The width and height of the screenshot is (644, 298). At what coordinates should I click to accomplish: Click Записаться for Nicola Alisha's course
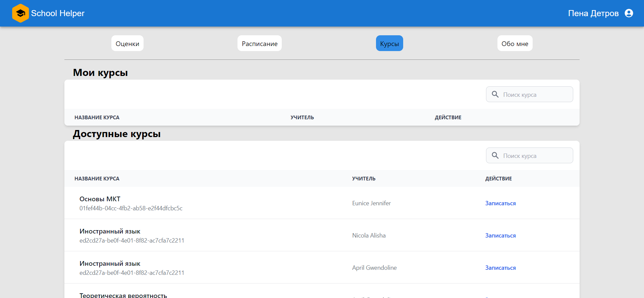click(x=500, y=236)
